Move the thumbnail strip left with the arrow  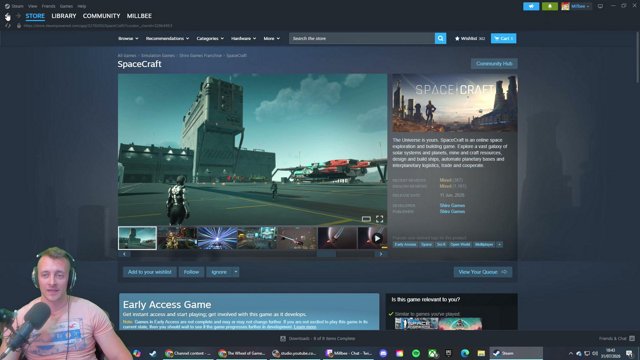click(x=124, y=254)
